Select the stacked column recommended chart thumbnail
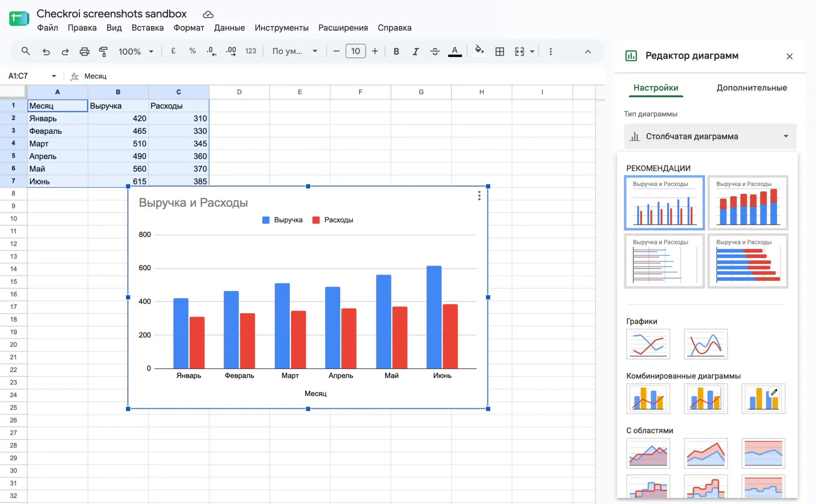Viewport: 816px width, 504px height. 748,203
